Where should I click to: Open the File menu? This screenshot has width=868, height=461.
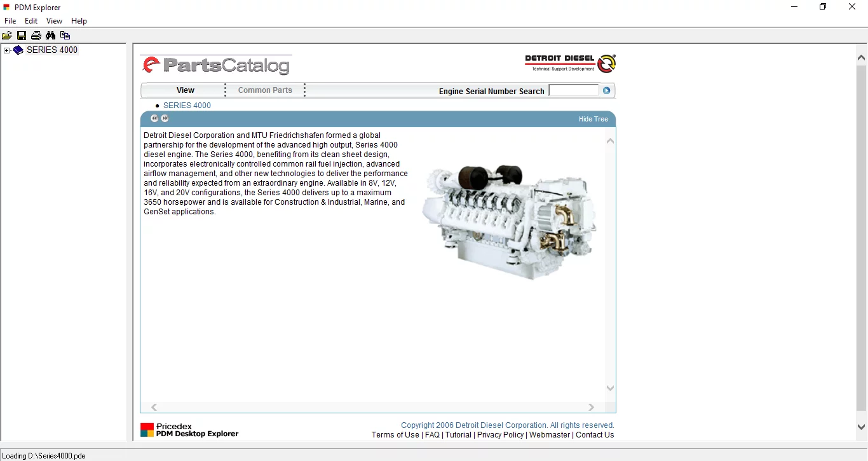(10, 21)
